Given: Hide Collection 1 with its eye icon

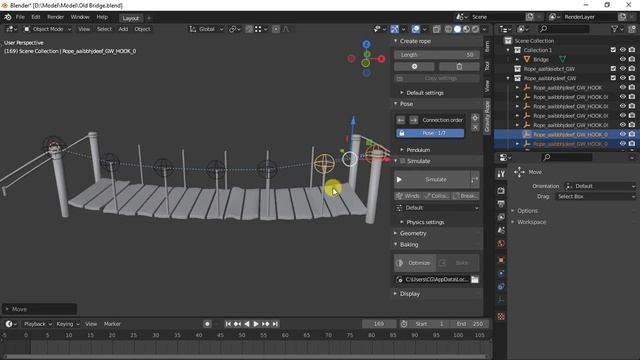Looking at the screenshot, I should (623, 50).
